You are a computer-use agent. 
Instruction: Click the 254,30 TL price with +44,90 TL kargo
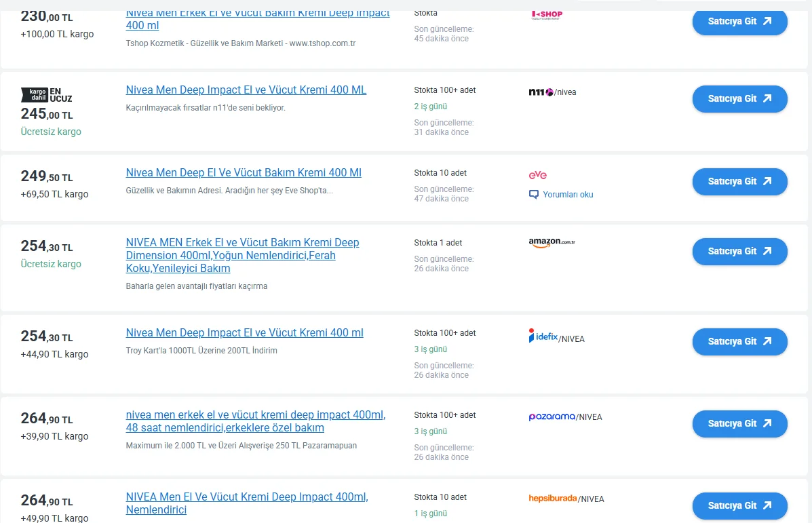click(x=47, y=336)
